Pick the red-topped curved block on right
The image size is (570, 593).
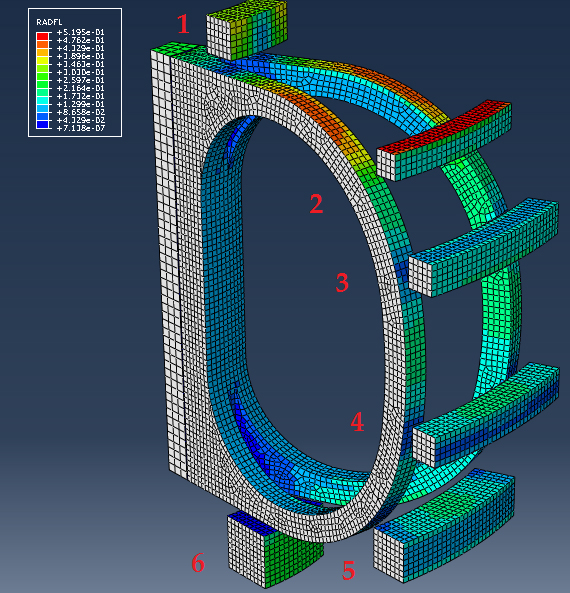(x=444, y=141)
